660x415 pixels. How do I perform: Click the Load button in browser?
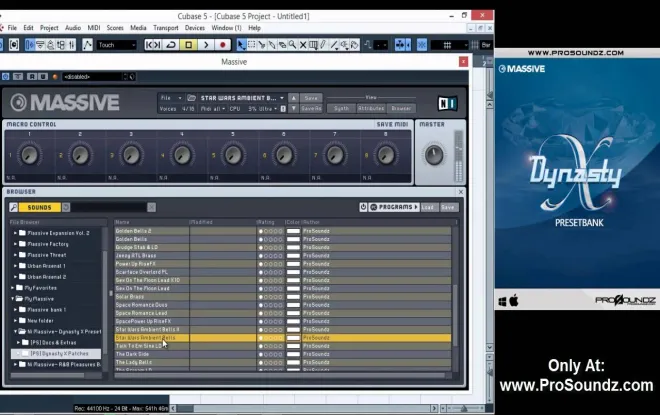[x=428, y=207]
